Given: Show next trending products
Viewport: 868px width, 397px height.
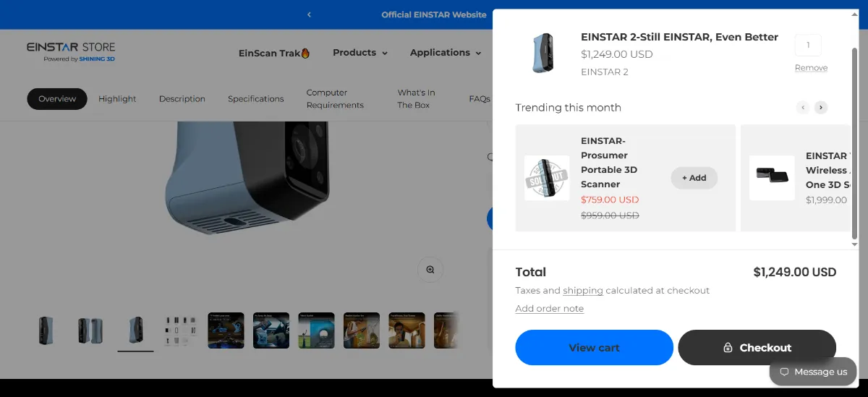Looking at the screenshot, I should click(x=821, y=108).
